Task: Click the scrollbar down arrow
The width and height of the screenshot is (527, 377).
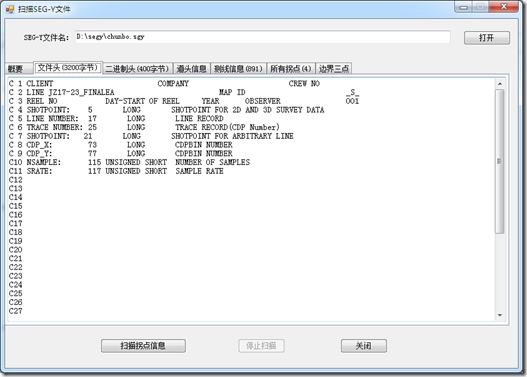Action: 500,315
